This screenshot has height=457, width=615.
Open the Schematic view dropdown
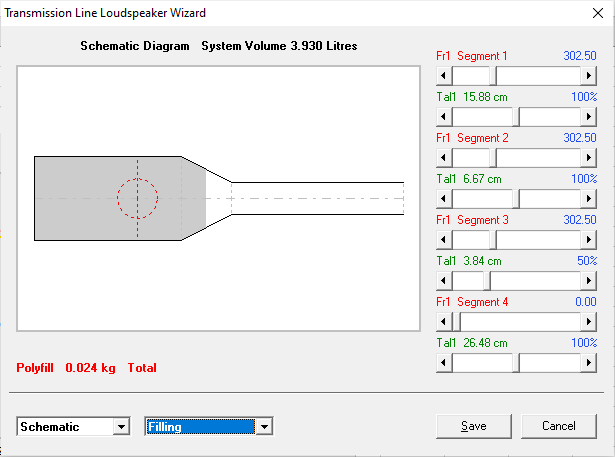[x=122, y=426]
